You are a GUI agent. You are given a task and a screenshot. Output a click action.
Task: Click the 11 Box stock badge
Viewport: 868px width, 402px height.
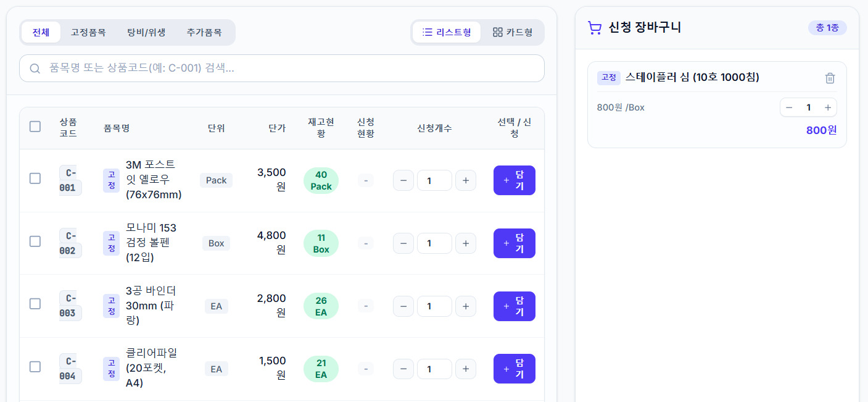tap(321, 243)
